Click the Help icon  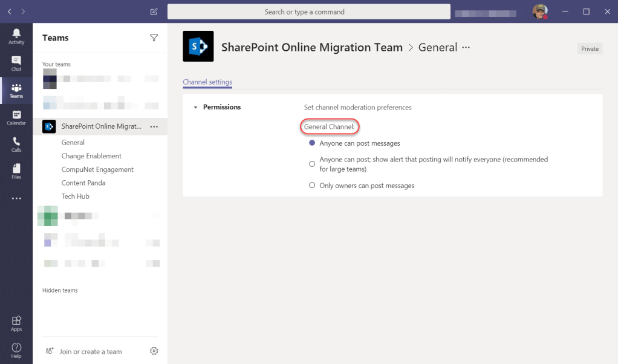click(16, 350)
